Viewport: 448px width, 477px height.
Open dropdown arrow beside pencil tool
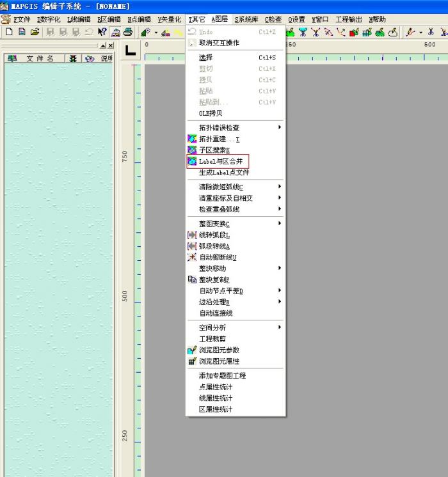click(420, 32)
